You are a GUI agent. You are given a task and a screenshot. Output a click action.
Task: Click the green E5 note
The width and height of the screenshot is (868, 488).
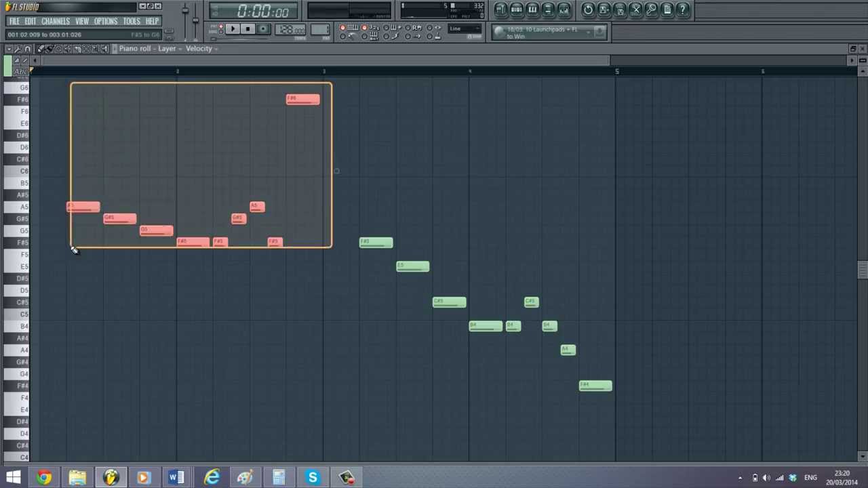tap(412, 266)
